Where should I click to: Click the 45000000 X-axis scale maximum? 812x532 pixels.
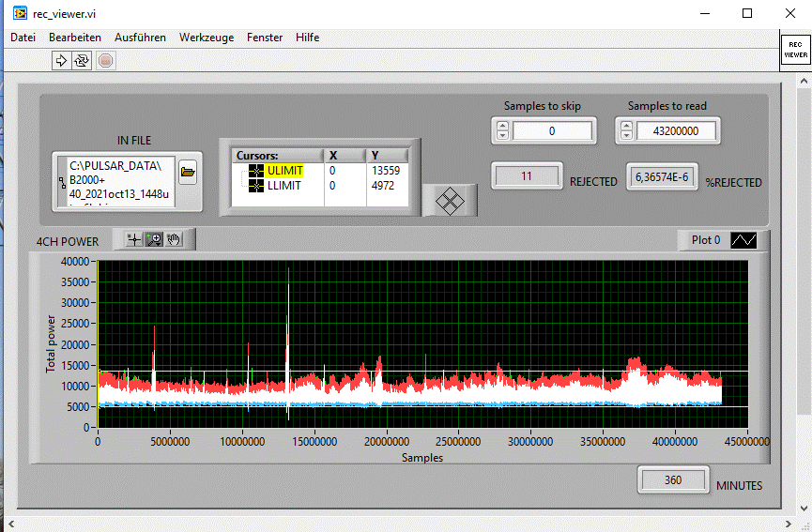pyautogui.click(x=747, y=441)
